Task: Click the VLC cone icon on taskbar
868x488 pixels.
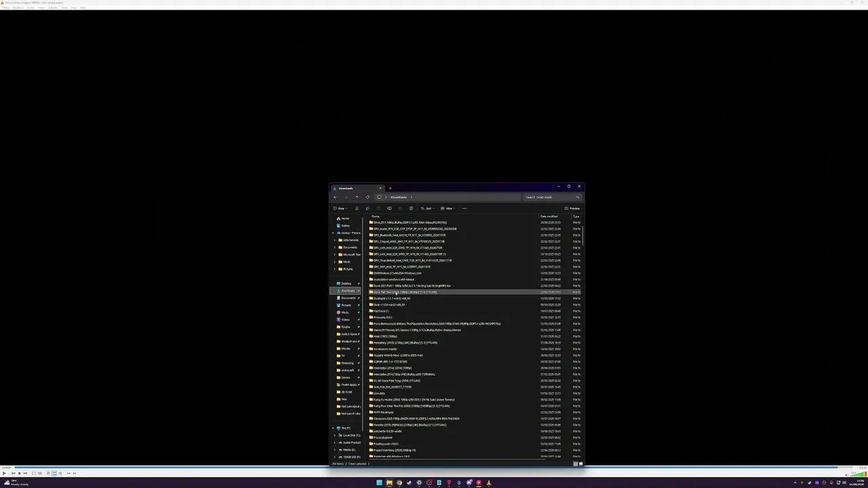Action: pyautogui.click(x=489, y=483)
